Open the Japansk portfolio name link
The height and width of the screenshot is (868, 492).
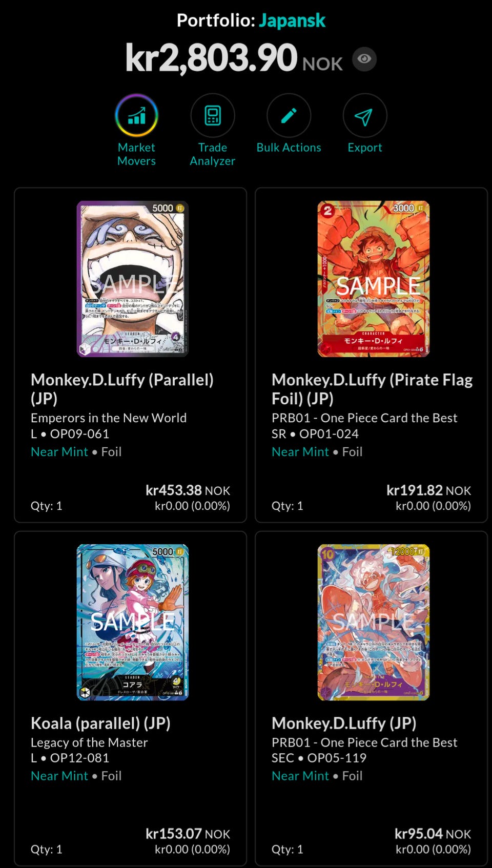(x=292, y=20)
